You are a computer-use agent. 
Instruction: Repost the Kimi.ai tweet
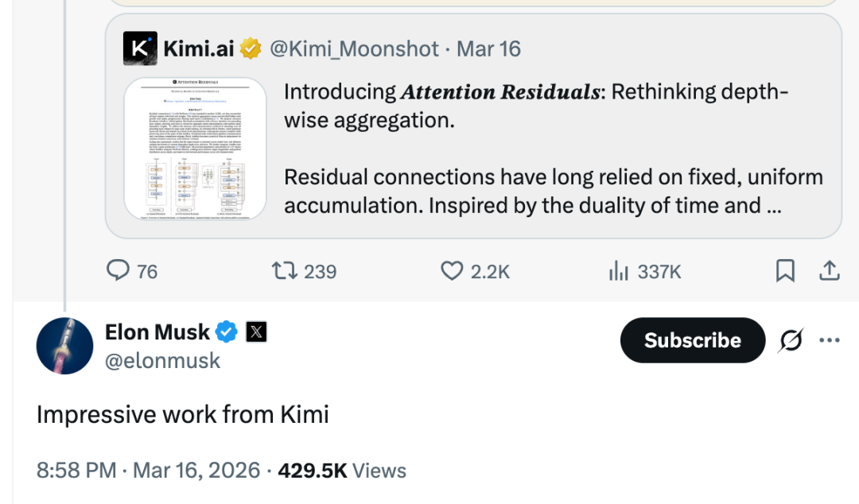pyautogui.click(x=283, y=271)
